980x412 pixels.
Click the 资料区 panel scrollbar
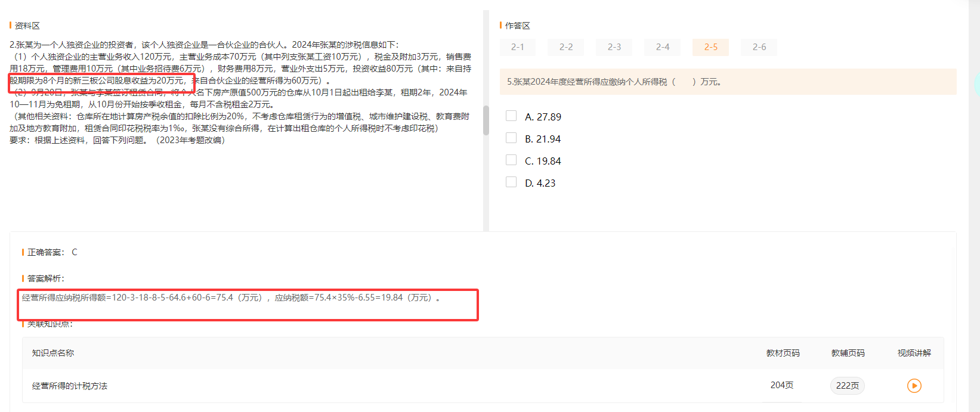[x=486, y=120]
